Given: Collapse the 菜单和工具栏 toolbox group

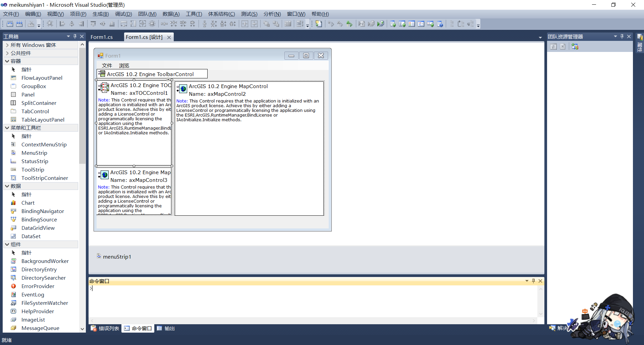Looking at the screenshot, I should click(x=7, y=128).
